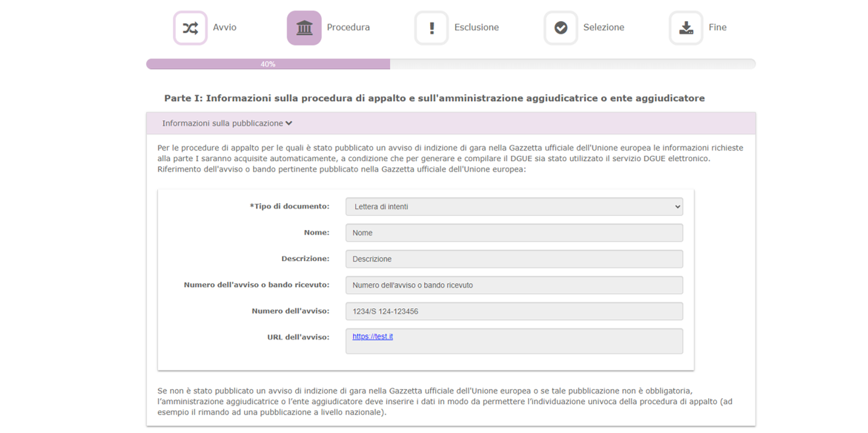Open the Fine step label
The image size is (868, 433).
pyautogui.click(x=717, y=28)
